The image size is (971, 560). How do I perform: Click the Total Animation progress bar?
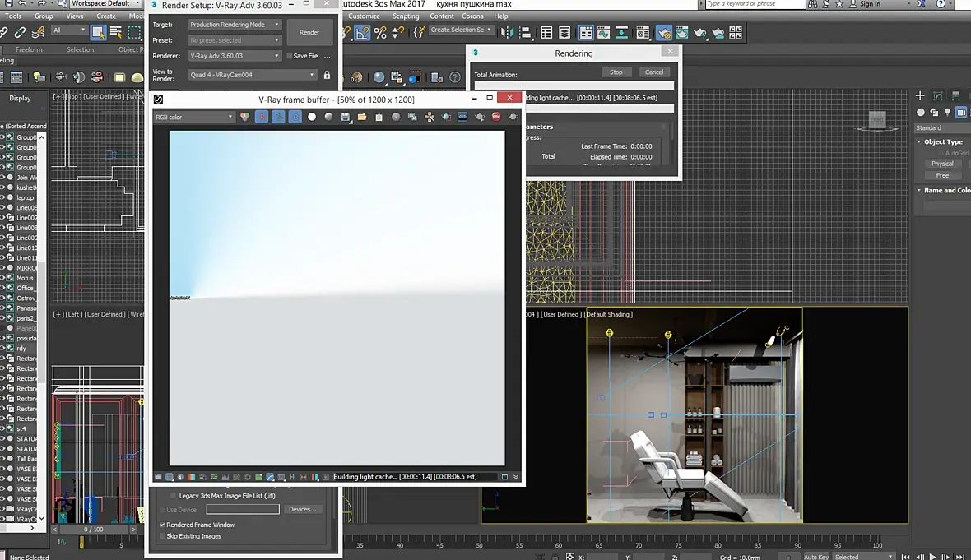tap(574, 85)
